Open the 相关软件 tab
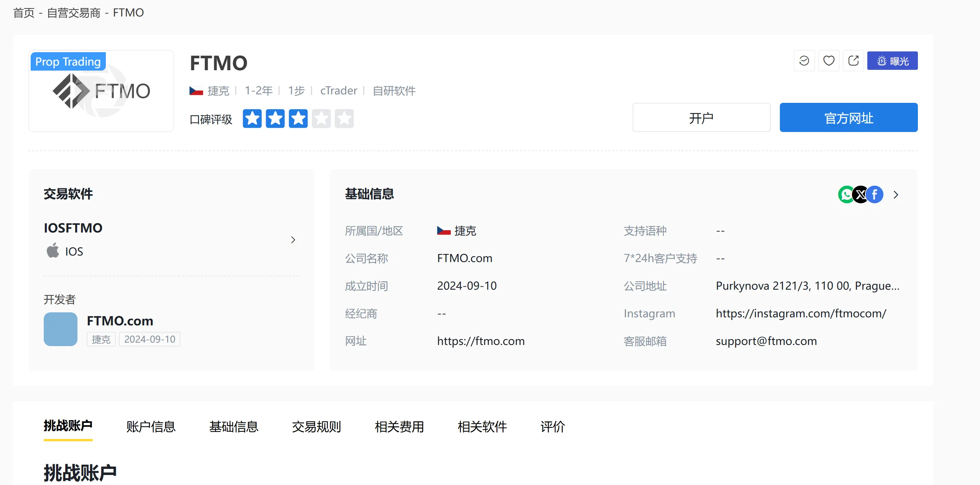Image resolution: width=980 pixels, height=485 pixels. 482,427
